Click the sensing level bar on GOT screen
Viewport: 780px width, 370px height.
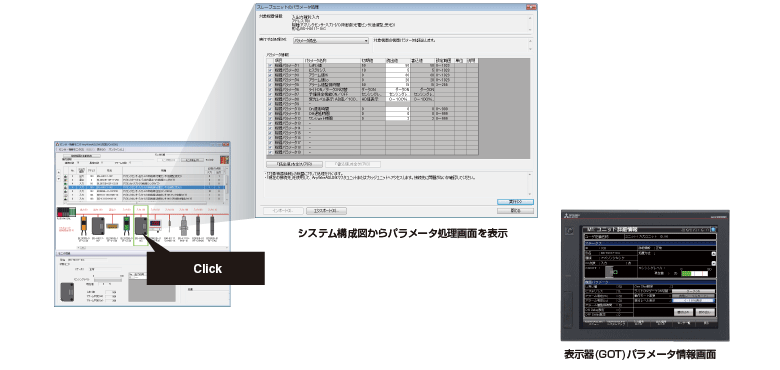[695, 274]
